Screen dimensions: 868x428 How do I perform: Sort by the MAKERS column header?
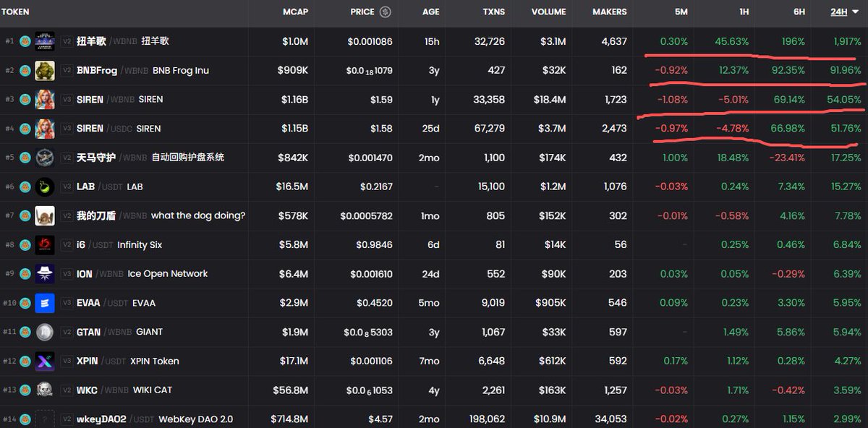coord(610,12)
